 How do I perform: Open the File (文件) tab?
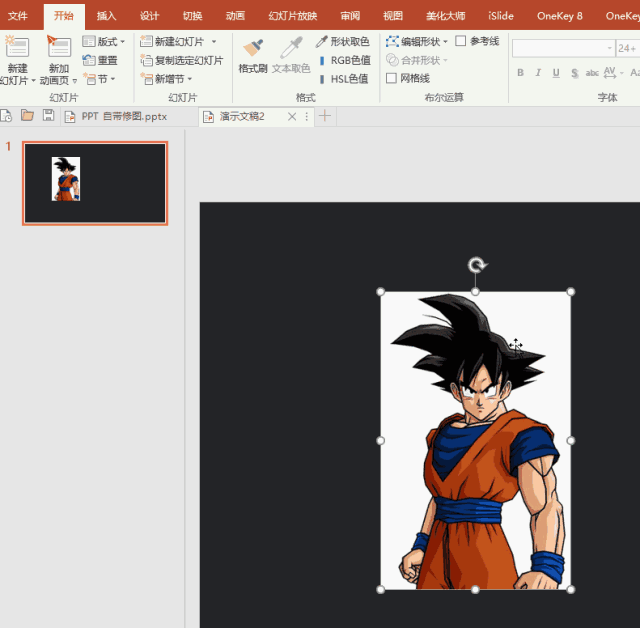(x=18, y=16)
